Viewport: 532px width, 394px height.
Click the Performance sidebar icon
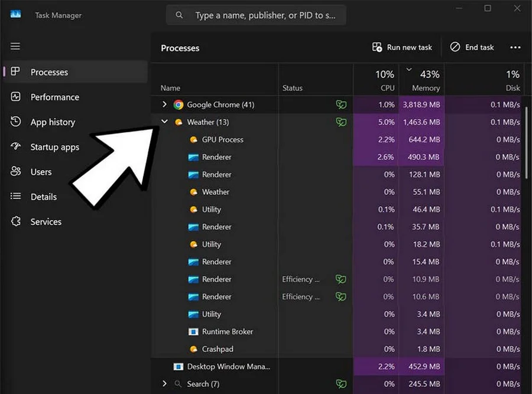[x=15, y=97]
